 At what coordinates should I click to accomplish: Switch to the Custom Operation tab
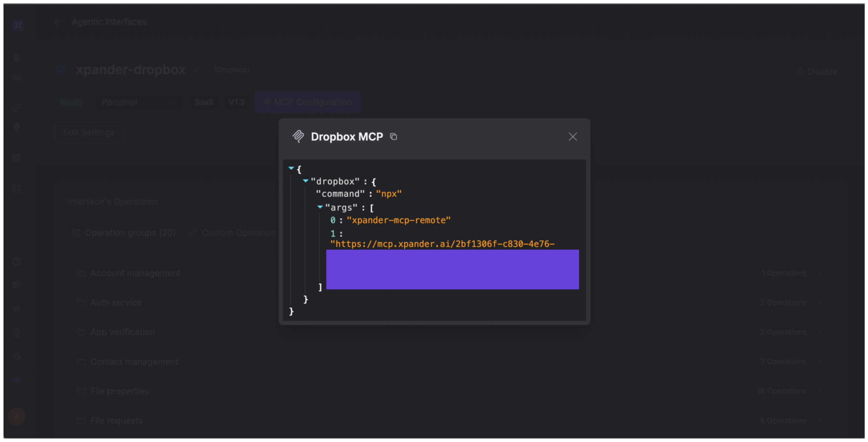233,233
